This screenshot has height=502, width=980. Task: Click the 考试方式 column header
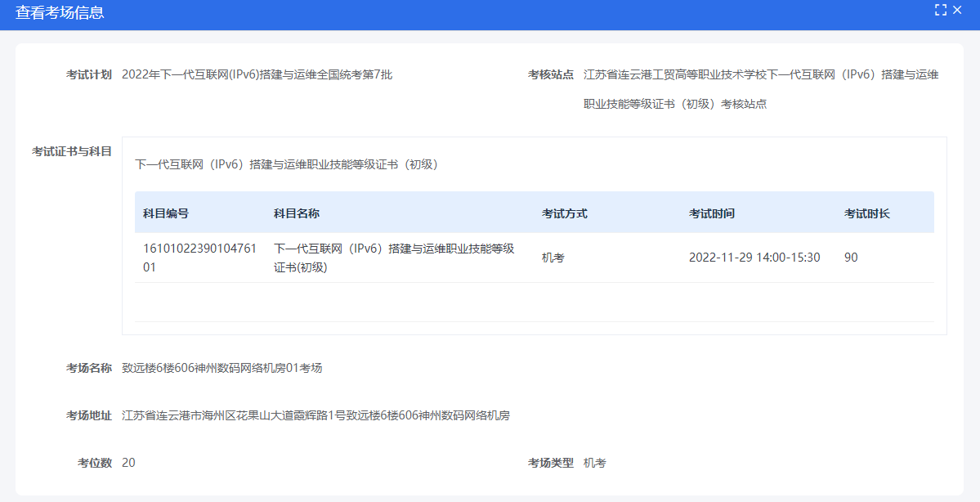click(565, 213)
